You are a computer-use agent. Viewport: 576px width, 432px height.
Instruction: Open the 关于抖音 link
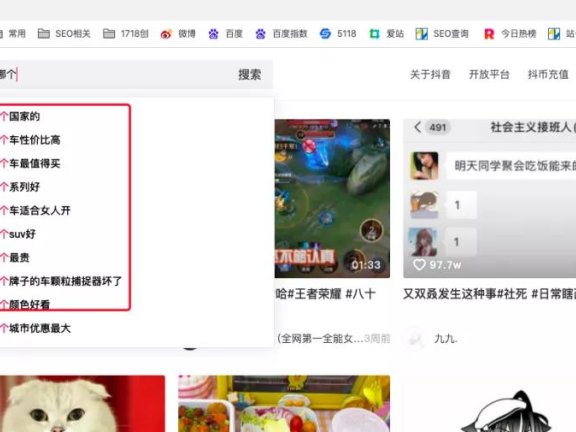tap(430, 75)
